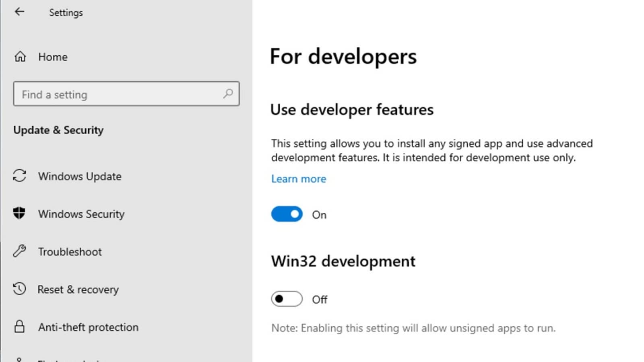Select Troubleshoot in the sidebar
This screenshot has height=362, width=644.
tap(70, 252)
